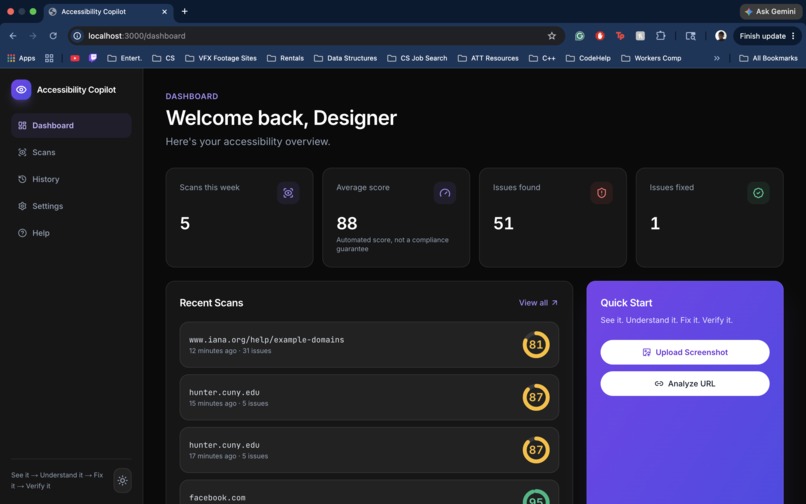
Task: Click the Average score gauge icon
Action: click(445, 193)
